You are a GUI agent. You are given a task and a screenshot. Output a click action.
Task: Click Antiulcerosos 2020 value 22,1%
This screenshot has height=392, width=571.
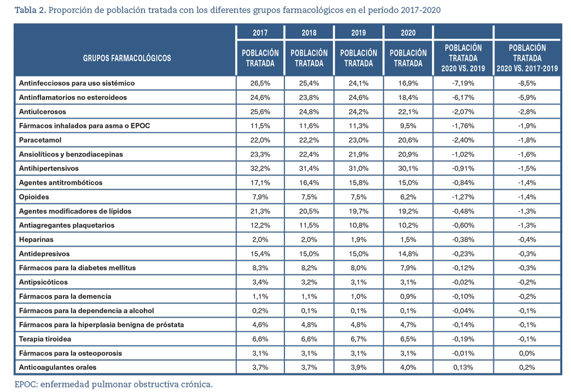click(x=408, y=112)
